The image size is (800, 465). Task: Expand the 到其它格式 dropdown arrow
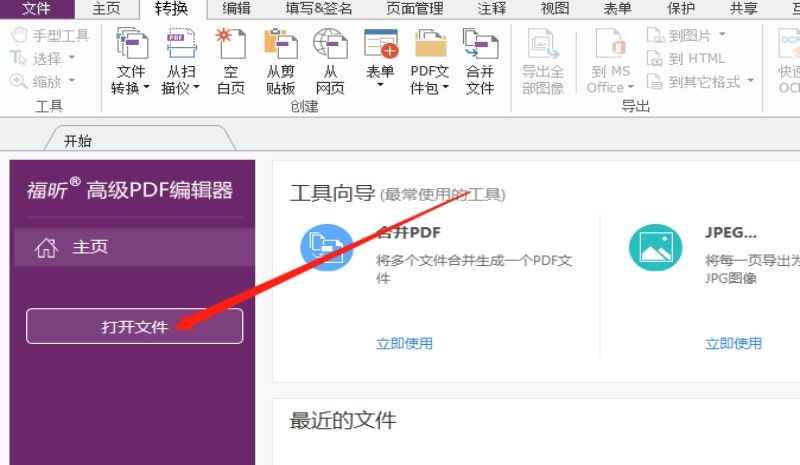[751, 80]
